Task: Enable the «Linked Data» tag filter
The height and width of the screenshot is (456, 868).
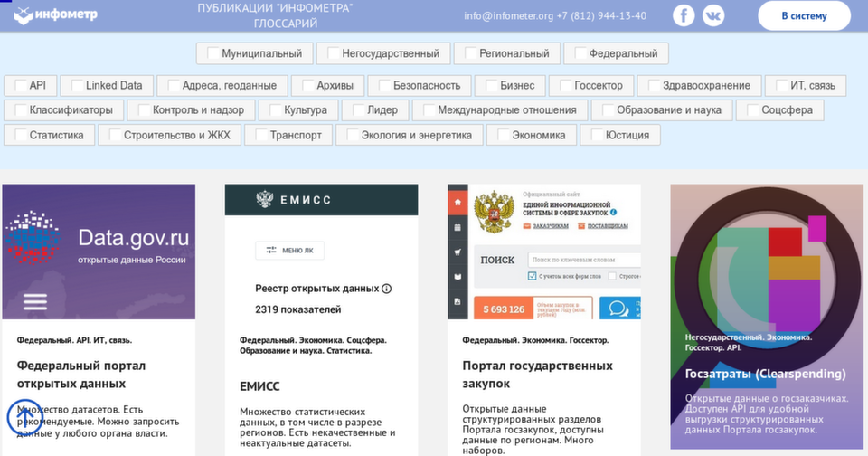Action: [x=77, y=85]
